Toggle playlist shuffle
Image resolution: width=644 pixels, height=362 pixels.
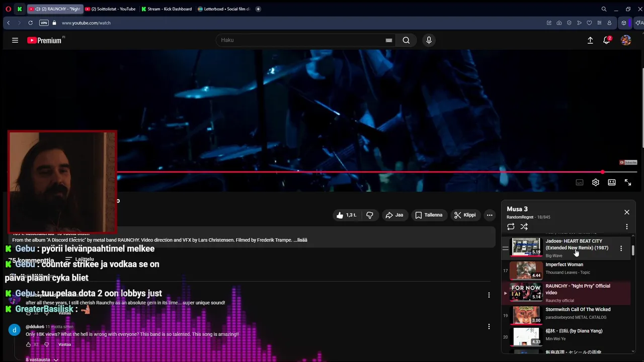(524, 227)
